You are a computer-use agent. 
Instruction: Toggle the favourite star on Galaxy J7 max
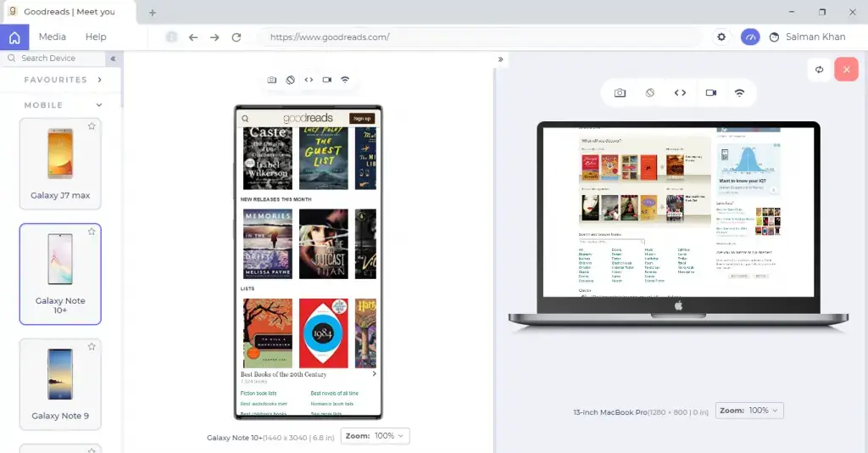coord(92,126)
